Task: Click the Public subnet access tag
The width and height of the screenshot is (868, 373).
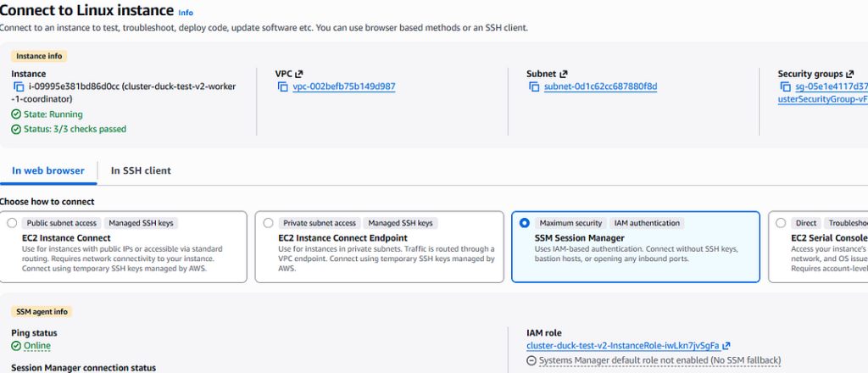Action: (61, 223)
